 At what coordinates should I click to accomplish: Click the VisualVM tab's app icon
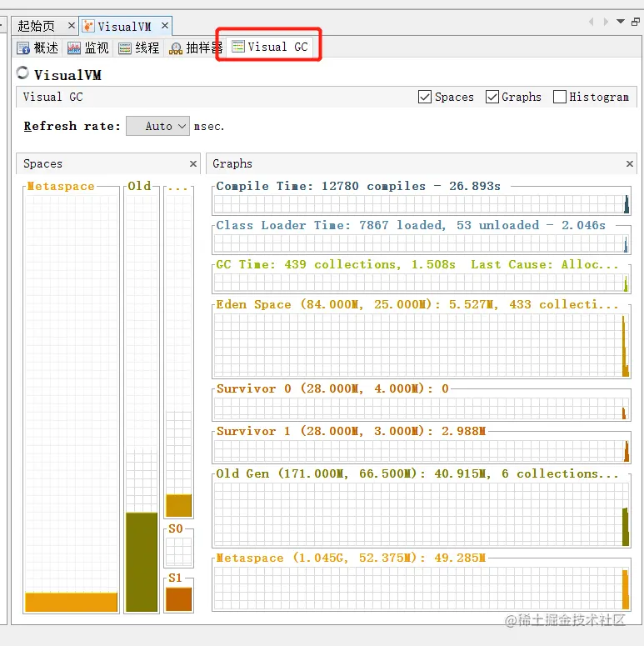tap(88, 26)
